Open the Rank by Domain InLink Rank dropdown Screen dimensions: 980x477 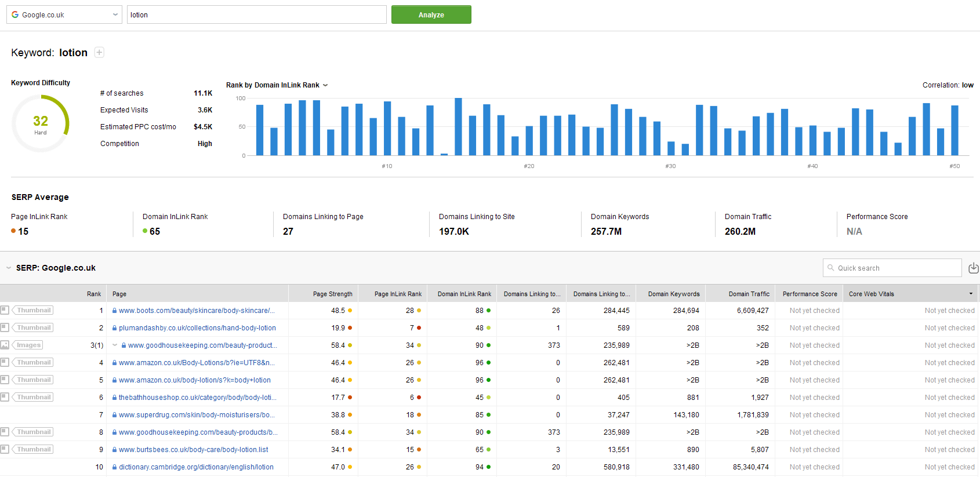[x=277, y=85]
